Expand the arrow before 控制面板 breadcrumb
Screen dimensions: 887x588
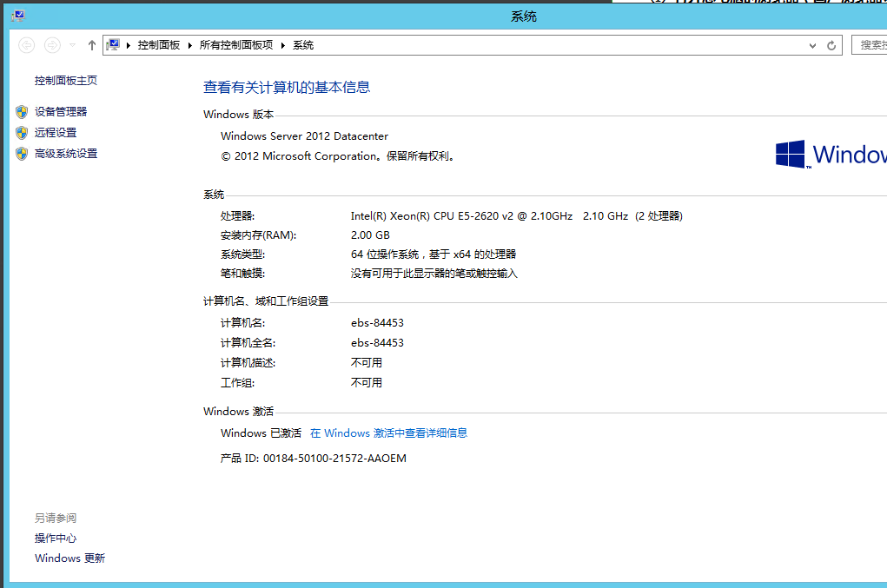[129, 45]
